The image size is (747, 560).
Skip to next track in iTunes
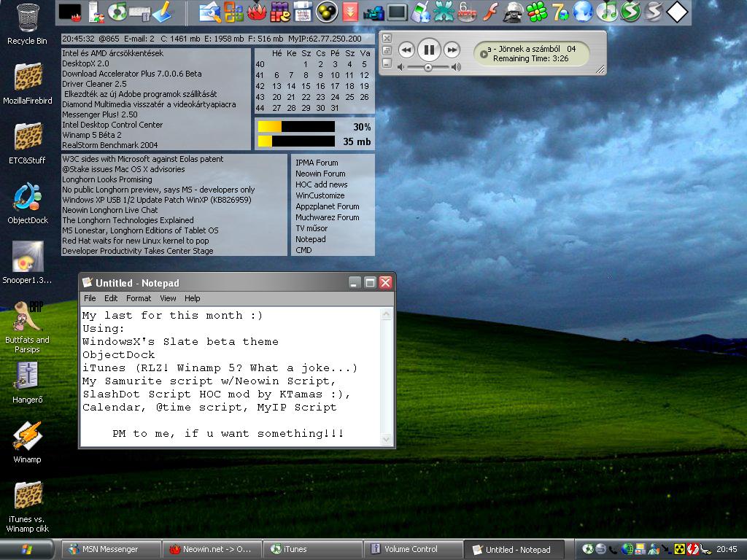tap(452, 50)
